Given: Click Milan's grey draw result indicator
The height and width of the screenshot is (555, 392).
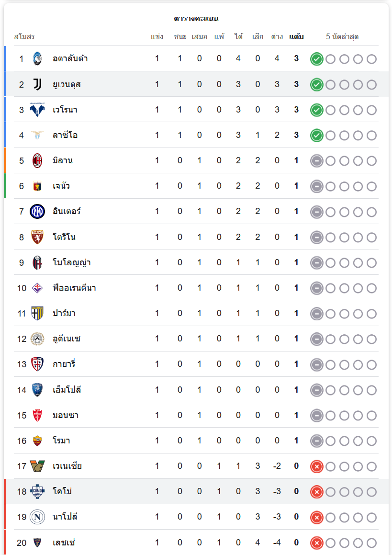Looking at the screenshot, I should tap(316, 161).
